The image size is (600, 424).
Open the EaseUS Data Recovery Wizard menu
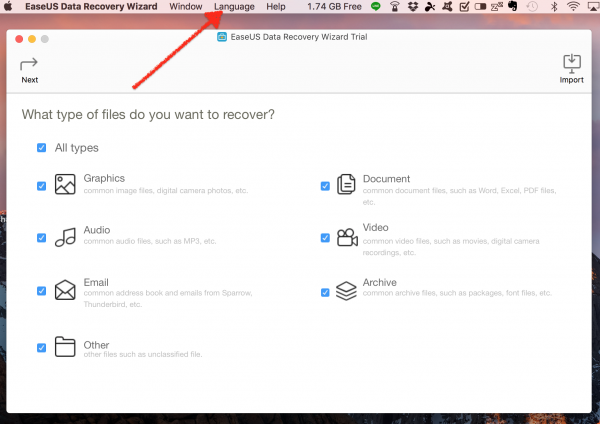91,7
